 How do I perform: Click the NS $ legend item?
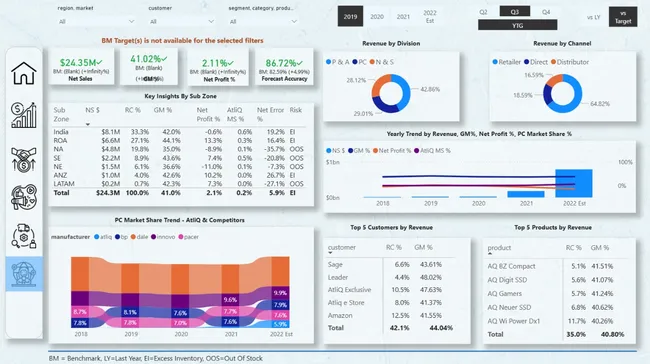click(335, 150)
